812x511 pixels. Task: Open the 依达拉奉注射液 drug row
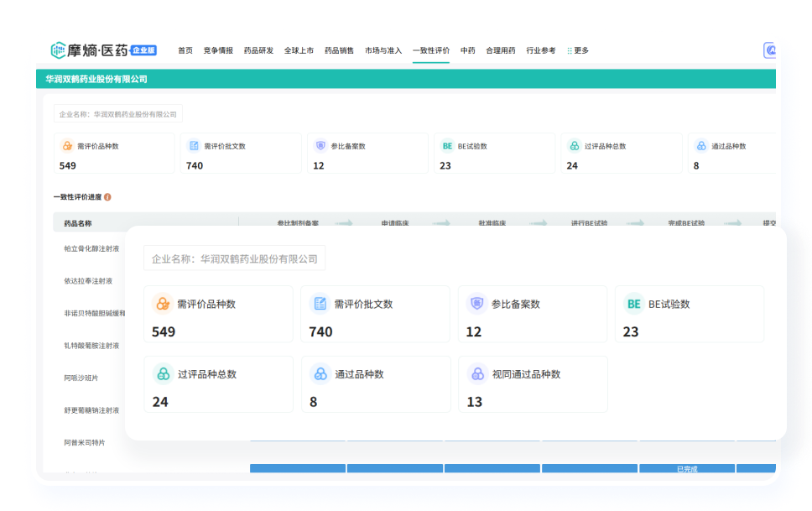[88, 281]
